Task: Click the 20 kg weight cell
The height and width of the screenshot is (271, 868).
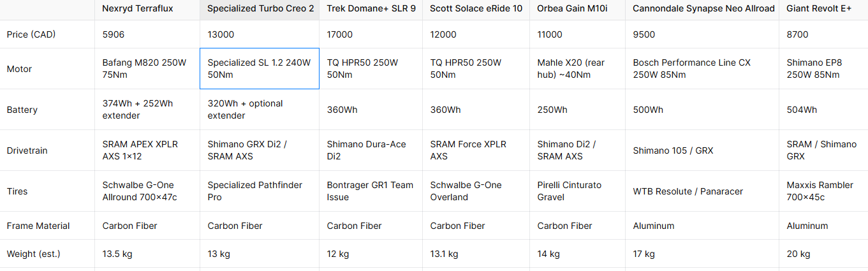Action: coord(798,254)
